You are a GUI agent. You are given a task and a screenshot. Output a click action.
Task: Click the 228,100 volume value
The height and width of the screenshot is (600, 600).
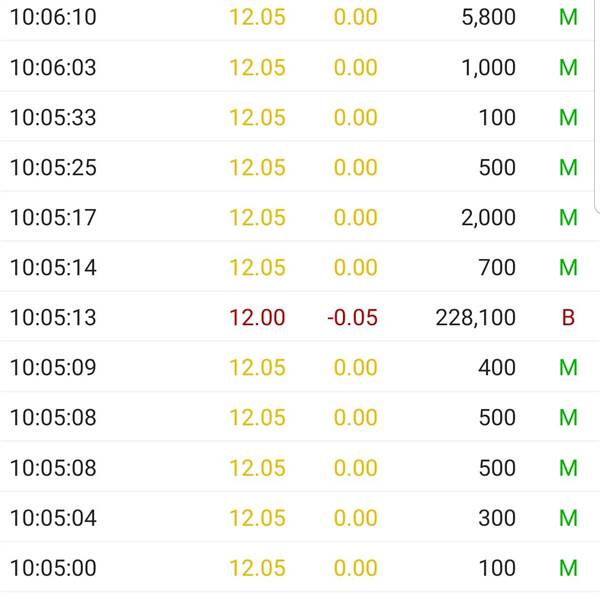[476, 318]
